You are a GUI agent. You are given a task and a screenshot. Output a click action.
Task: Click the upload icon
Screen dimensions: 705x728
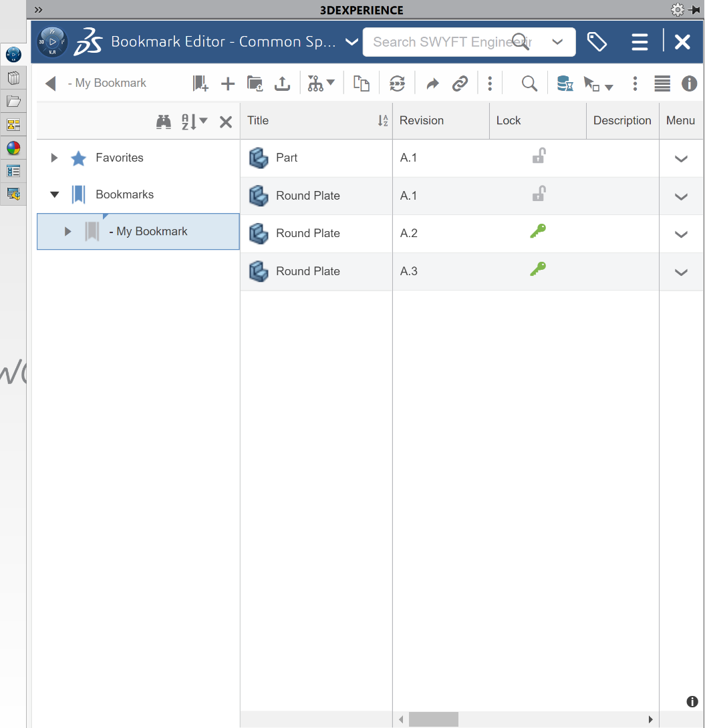(x=282, y=83)
